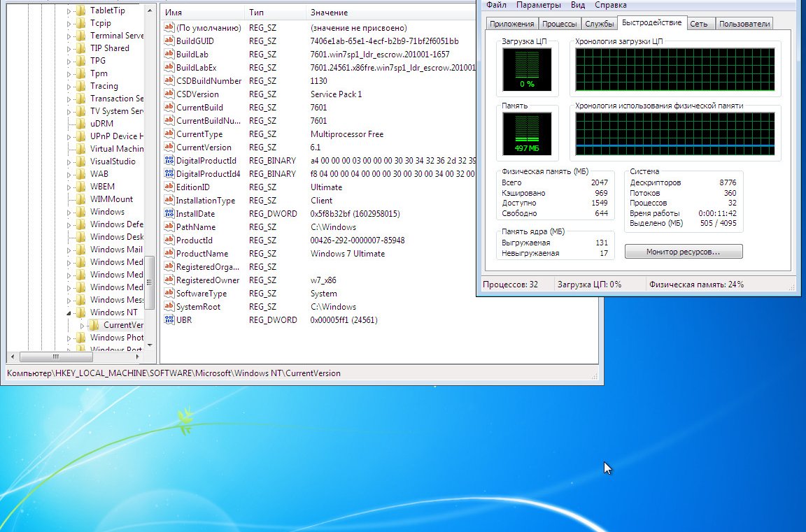This screenshot has height=532, width=806.
Task: Click the Монитор ресурсов button
Action: pyautogui.click(x=683, y=252)
